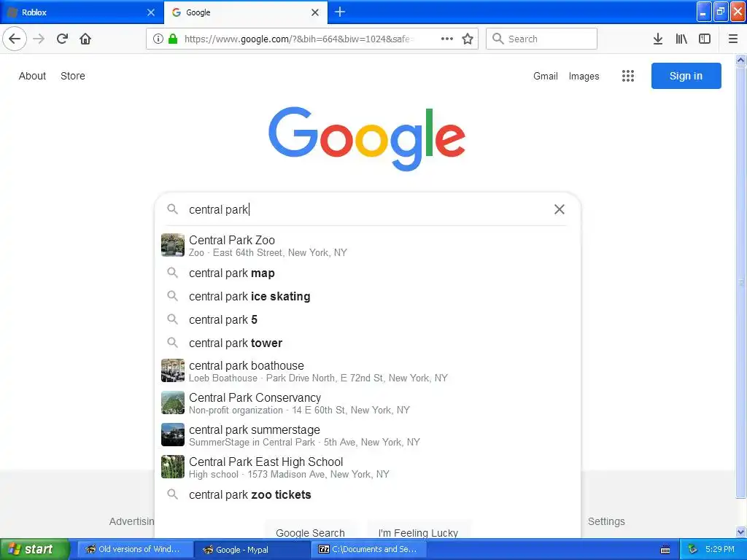Click the Conservancy suggestion thumbnail
This screenshot has width=747, height=560.
point(172,402)
